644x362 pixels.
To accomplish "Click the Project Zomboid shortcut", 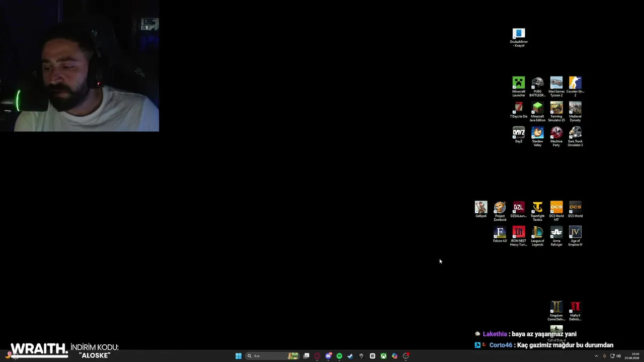I will (500, 212).
